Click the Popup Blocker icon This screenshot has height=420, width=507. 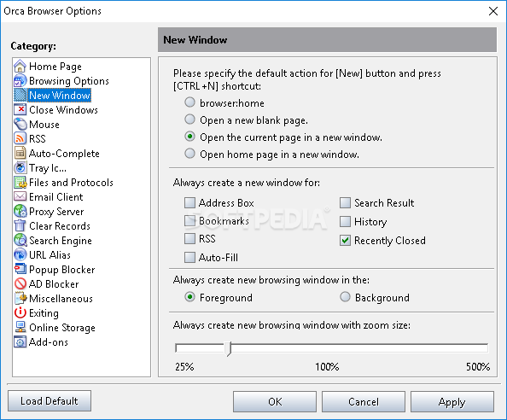click(x=20, y=270)
